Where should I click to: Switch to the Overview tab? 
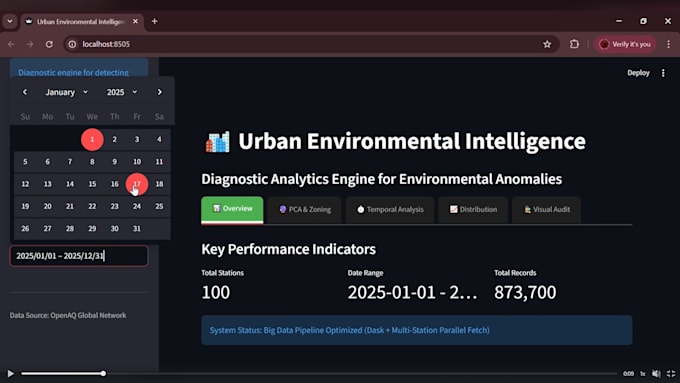point(232,210)
